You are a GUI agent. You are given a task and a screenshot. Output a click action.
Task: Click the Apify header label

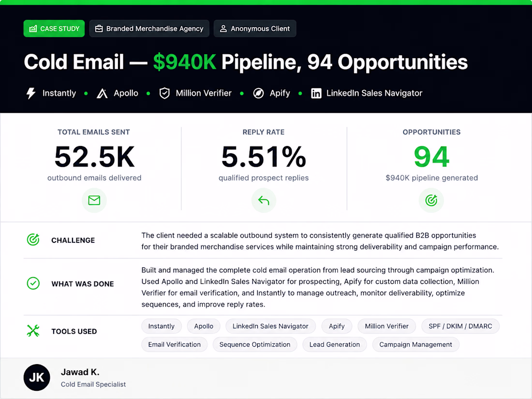(x=280, y=93)
